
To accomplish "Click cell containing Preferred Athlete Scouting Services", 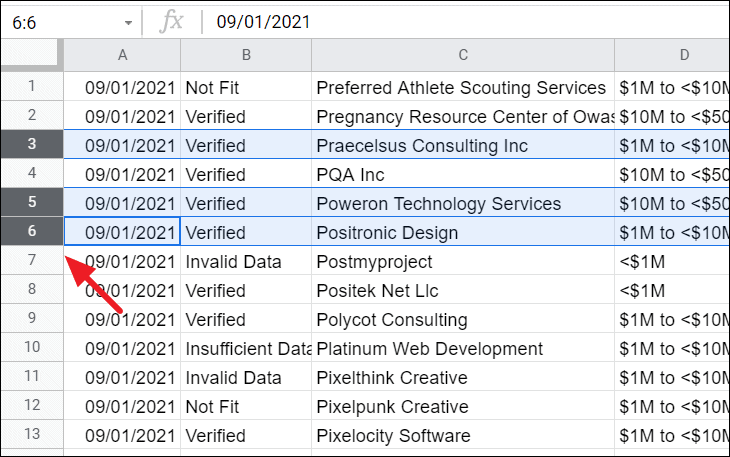I will point(461,88).
